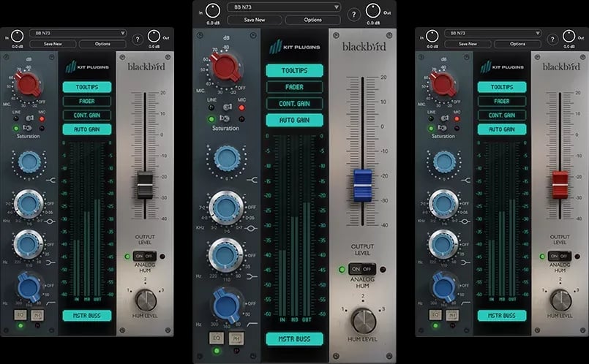Select Fader mode on center plugin
Image resolution: width=589 pixels, height=364 pixels.
(294, 87)
